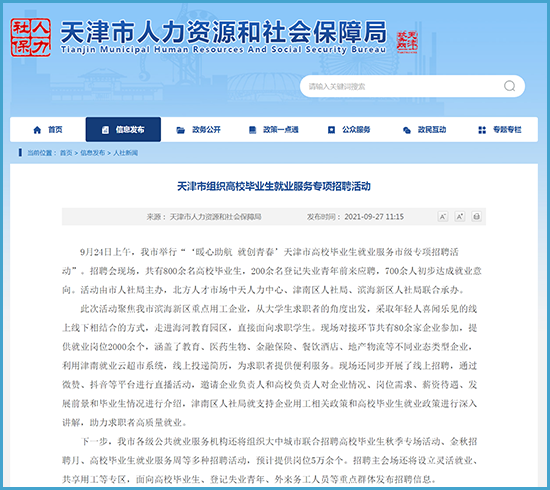
Task: Open the 首页 home tab
Action: tap(48, 130)
